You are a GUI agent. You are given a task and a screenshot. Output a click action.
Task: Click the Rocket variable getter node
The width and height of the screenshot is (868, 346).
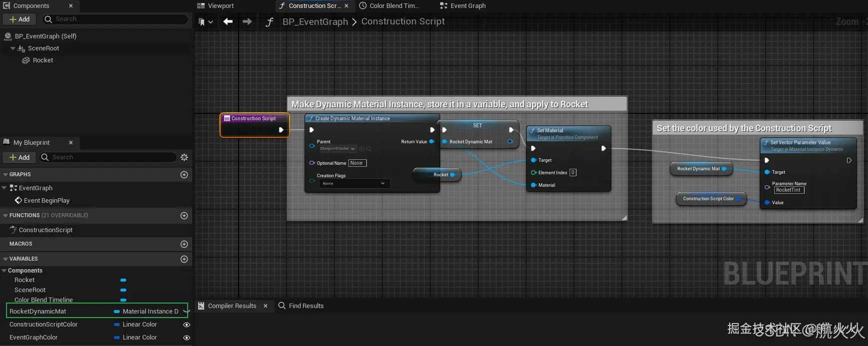tap(437, 175)
